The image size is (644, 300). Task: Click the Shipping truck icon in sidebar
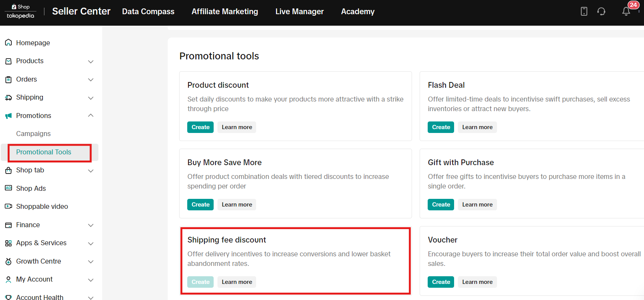coord(8,97)
